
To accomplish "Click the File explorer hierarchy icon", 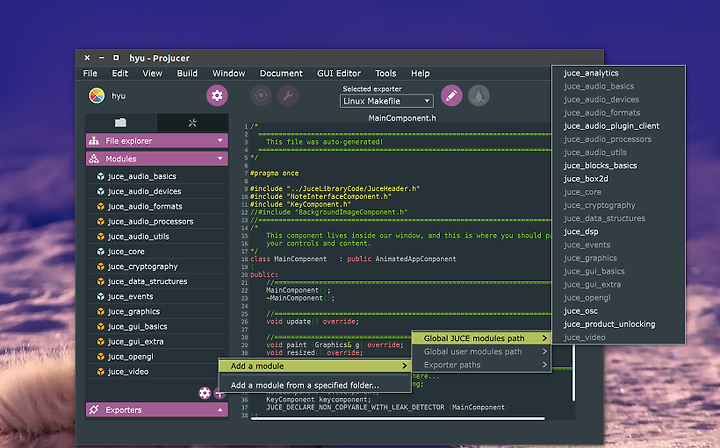I will (94, 141).
